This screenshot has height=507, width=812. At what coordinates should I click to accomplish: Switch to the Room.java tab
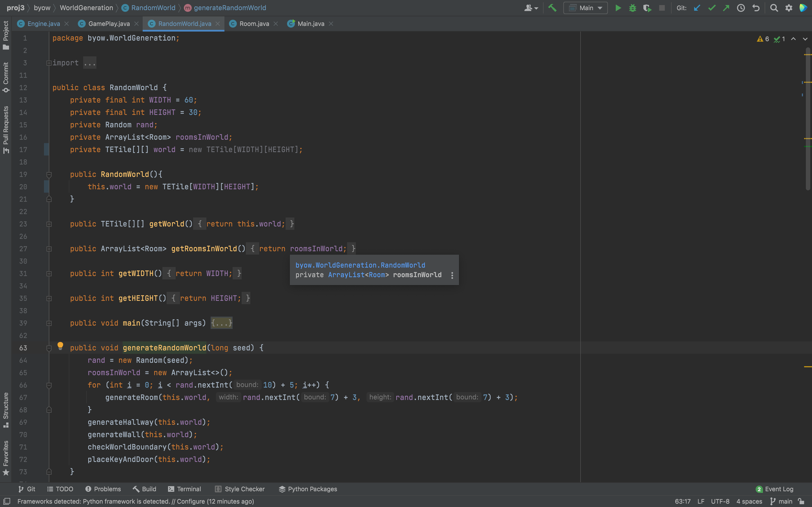pos(254,23)
